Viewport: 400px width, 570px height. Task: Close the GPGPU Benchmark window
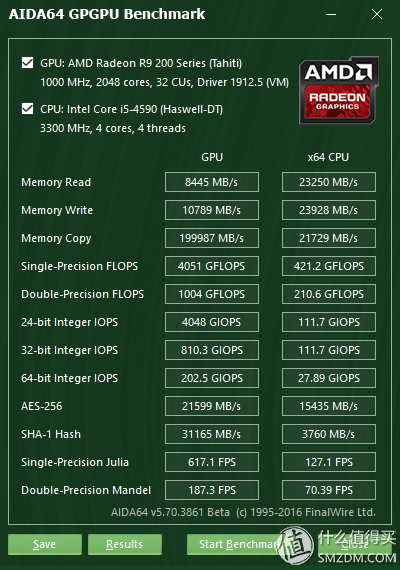click(377, 14)
